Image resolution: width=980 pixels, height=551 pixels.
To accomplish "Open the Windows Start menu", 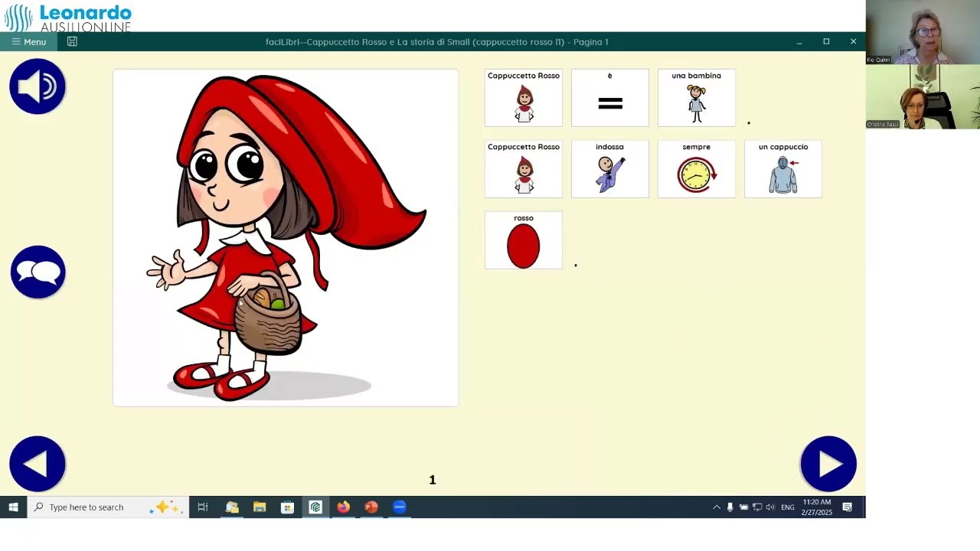I will coord(13,507).
